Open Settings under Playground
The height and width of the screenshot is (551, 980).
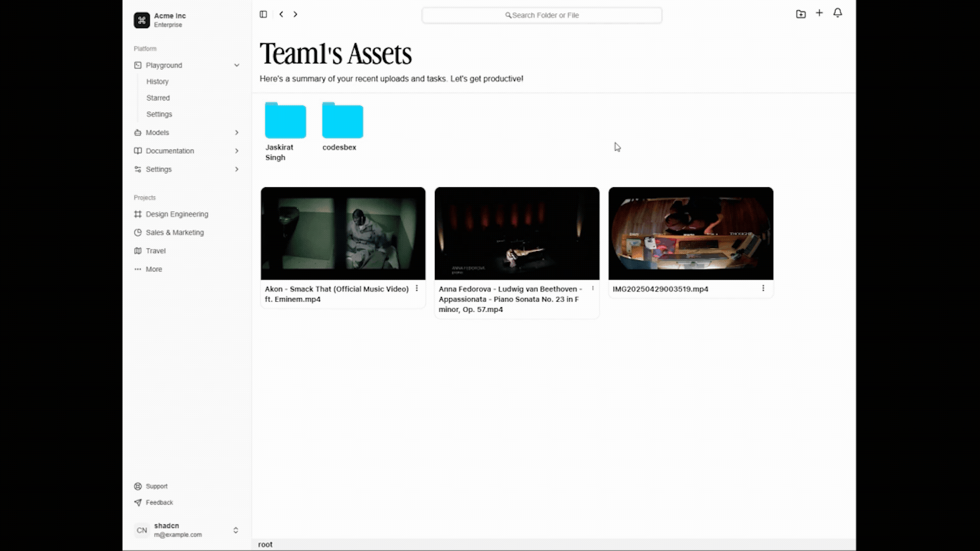point(159,114)
